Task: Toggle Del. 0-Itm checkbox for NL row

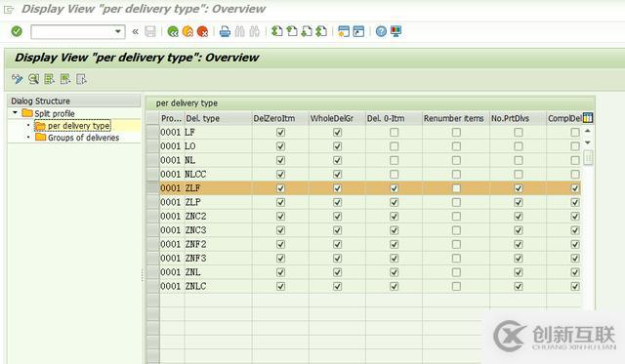Action: pos(394,160)
